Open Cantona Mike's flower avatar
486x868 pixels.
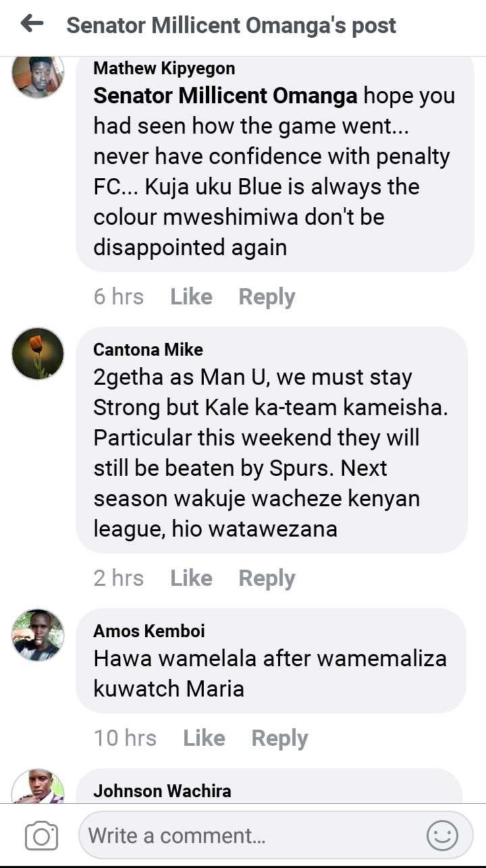38,353
